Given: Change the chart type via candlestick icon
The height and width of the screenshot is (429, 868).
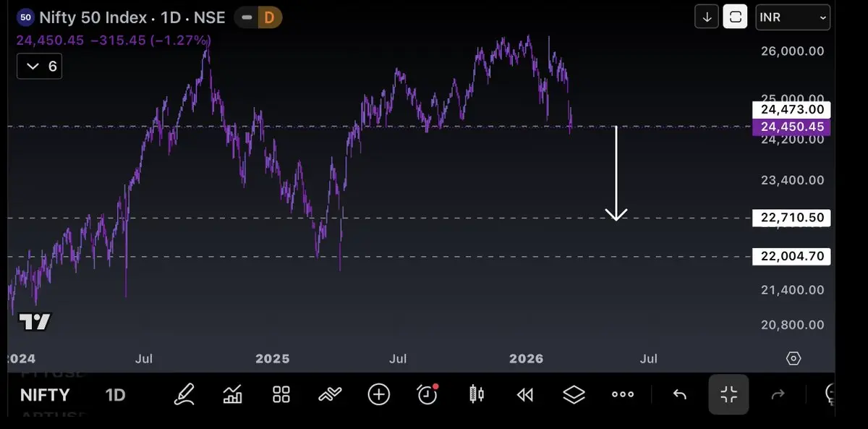Looking at the screenshot, I should (477, 394).
